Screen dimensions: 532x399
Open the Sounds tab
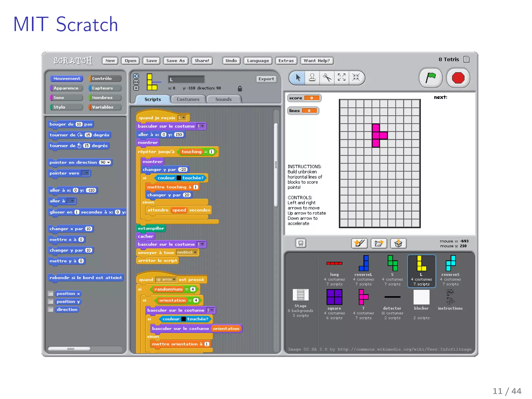point(223,99)
